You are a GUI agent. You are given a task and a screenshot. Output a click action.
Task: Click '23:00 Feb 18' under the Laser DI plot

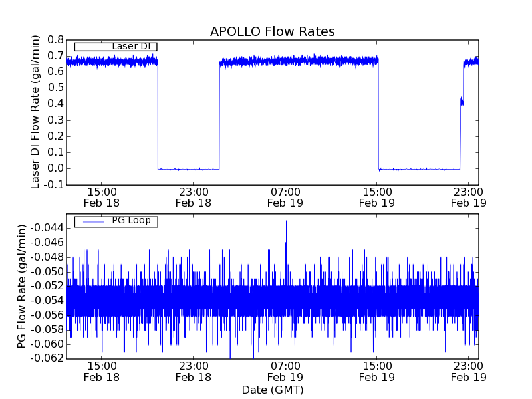[194, 198]
